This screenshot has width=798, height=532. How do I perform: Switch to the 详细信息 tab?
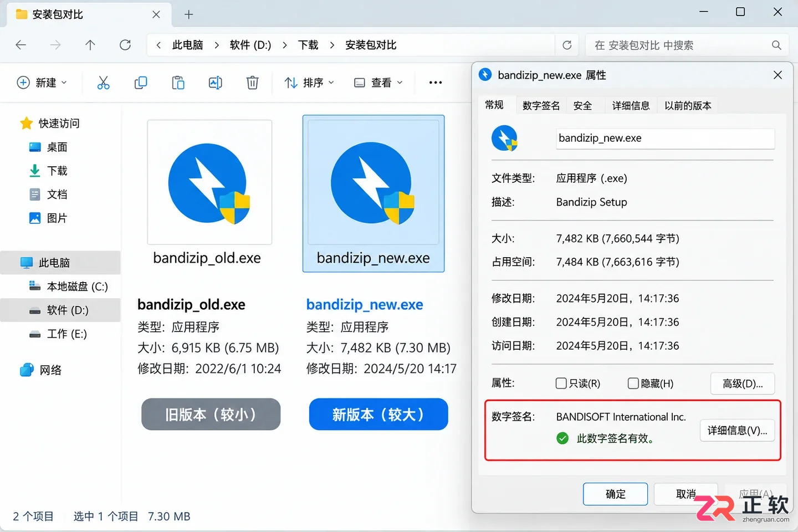[631, 105]
